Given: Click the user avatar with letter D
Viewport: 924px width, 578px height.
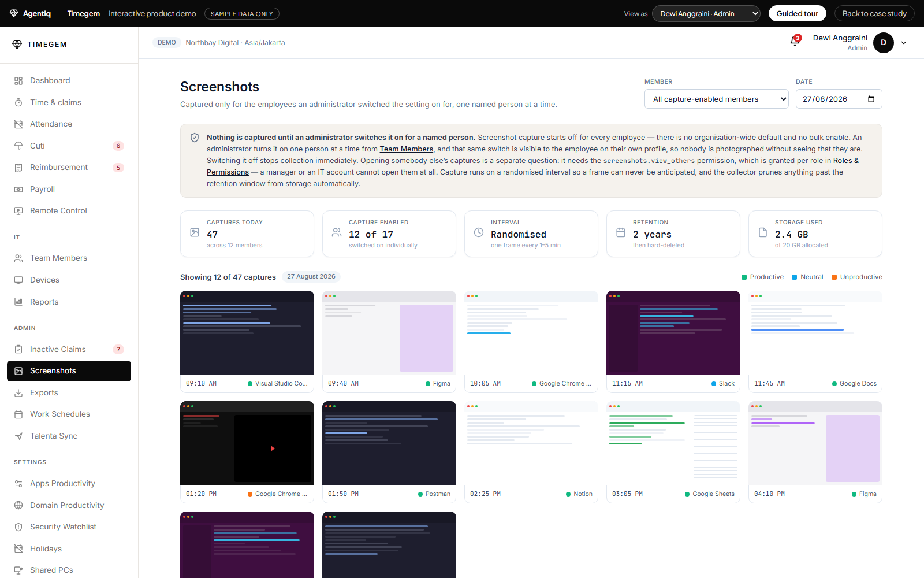Looking at the screenshot, I should (884, 43).
